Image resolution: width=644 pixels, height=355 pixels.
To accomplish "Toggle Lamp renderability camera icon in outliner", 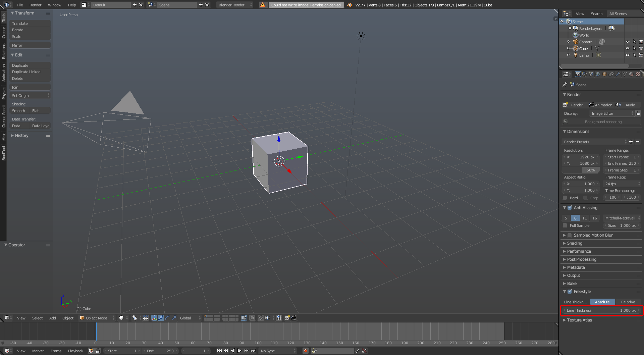I will (x=641, y=55).
